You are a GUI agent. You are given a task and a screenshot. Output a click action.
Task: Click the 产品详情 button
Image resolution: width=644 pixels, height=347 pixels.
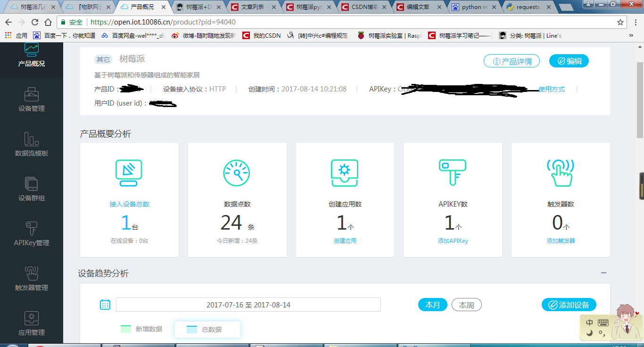(512, 61)
